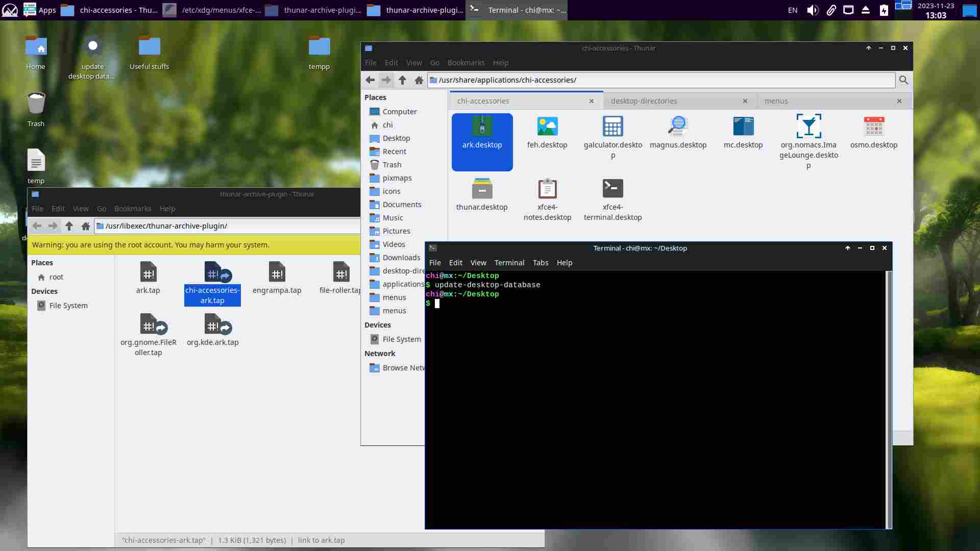The width and height of the screenshot is (980, 551).
Task: Click the home button in chi-accessories Thunar
Action: click(x=419, y=80)
